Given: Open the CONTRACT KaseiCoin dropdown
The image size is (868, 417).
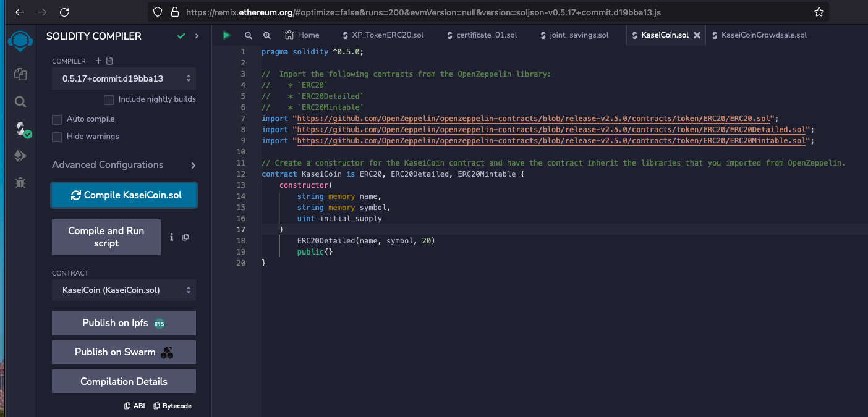Looking at the screenshot, I should (124, 290).
